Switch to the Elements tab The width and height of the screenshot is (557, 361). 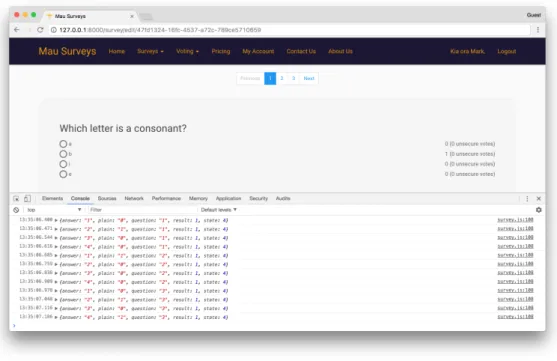(52, 199)
